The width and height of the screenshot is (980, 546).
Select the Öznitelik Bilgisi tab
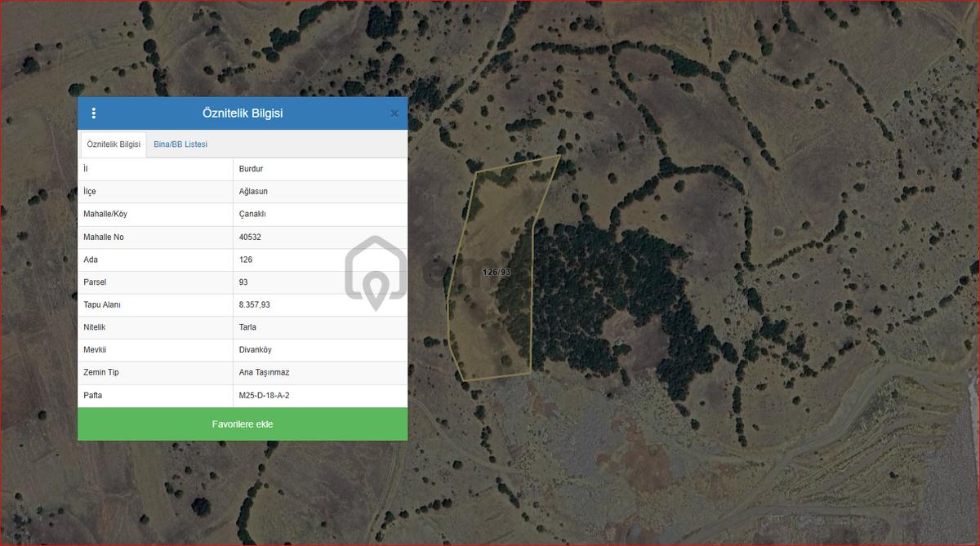pos(114,144)
